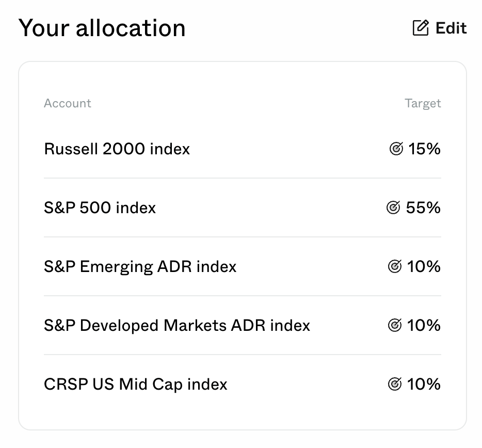Click the target icon beside 15%

(x=396, y=149)
